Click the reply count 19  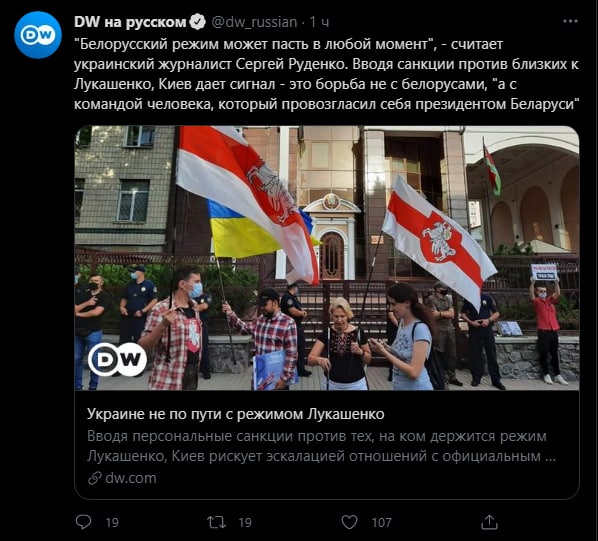click(112, 522)
